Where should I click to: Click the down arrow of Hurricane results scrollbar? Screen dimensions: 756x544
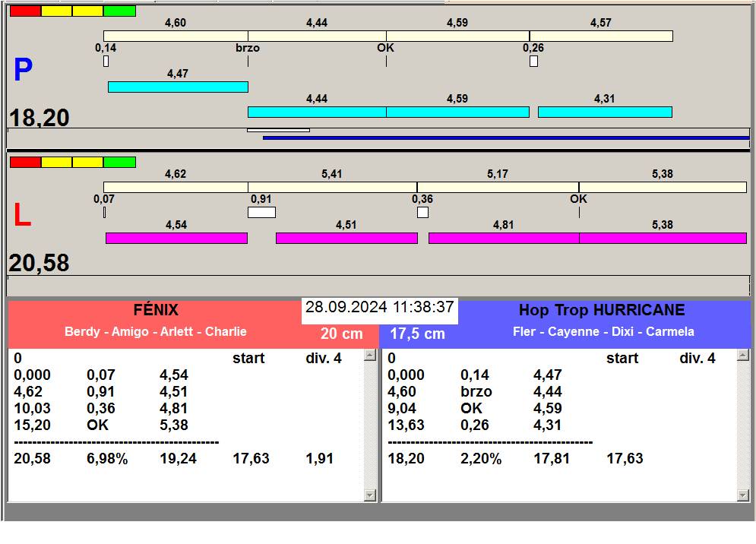(x=743, y=495)
